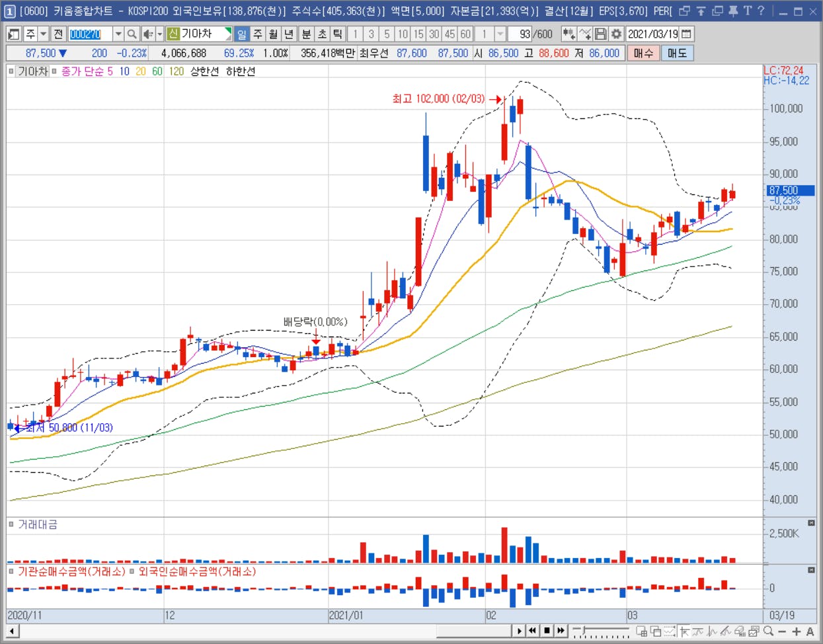Switch to the 분 minute chart tab

pyautogui.click(x=306, y=34)
